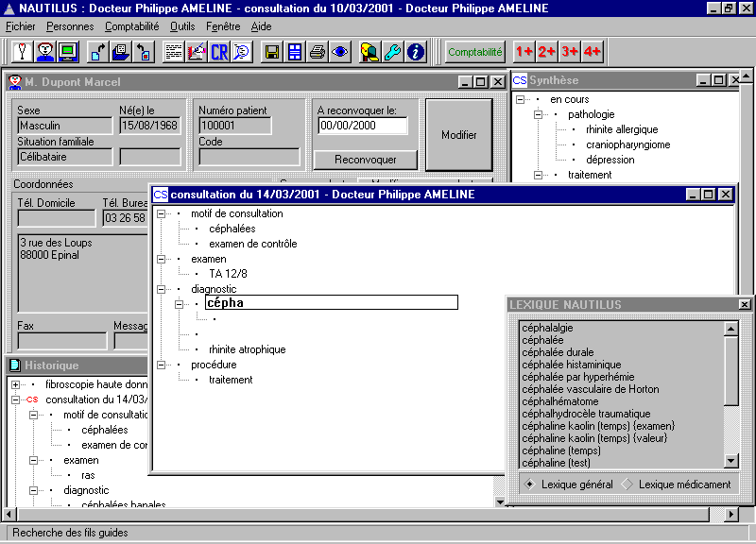Select céphalée vasculaire de Horton entry

coord(591,389)
